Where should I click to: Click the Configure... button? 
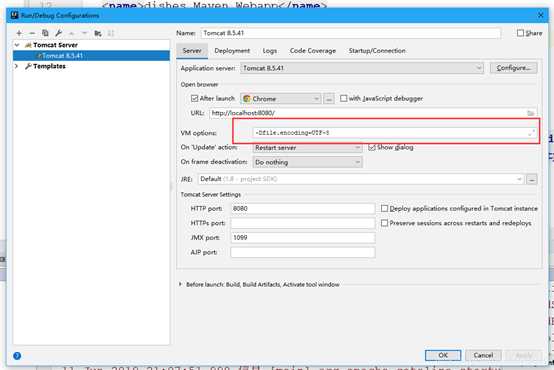pos(514,68)
